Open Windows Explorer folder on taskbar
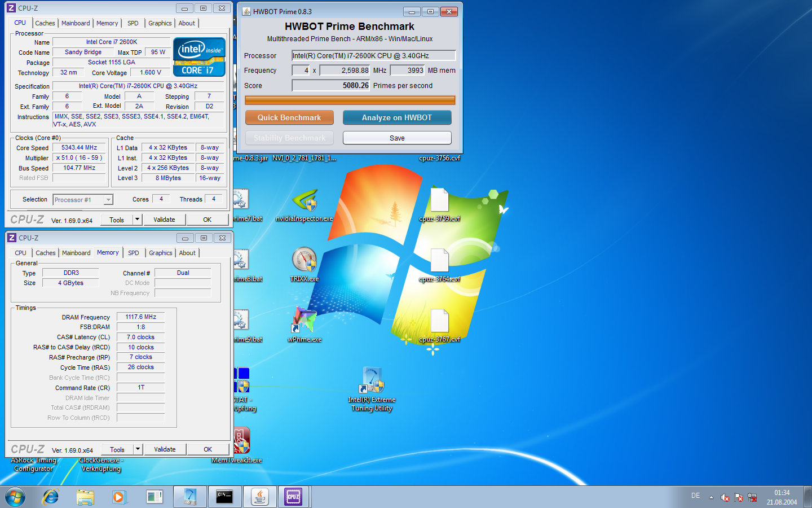Image resolution: width=812 pixels, height=508 pixels. tap(85, 497)
